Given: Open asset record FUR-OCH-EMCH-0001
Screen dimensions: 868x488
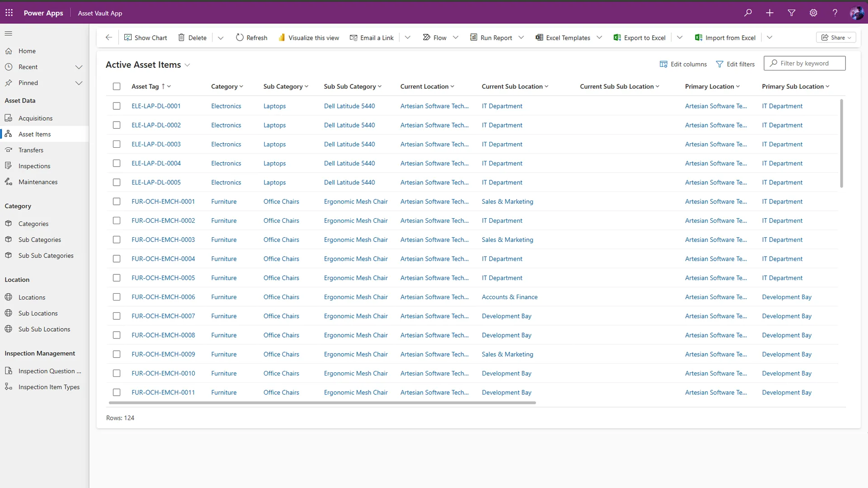Looking at the screenshot, I should pyautogui.click(x=163, y=202).
